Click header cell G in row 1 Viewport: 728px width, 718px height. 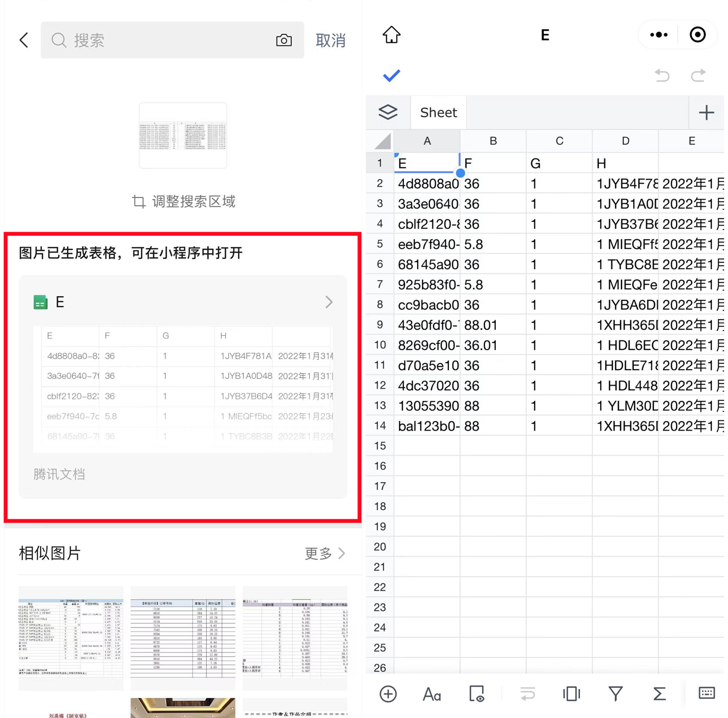[559, 163]
